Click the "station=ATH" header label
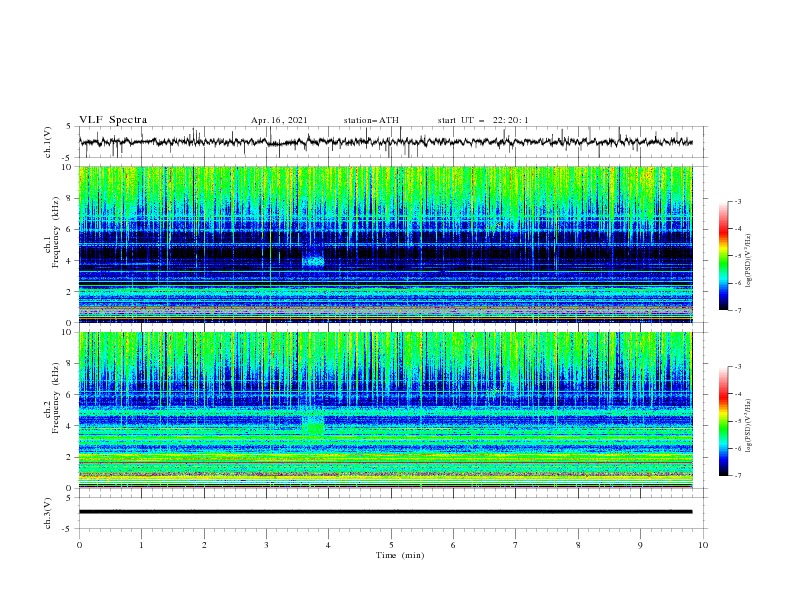The image size is (792, 612). click(x=371, y=120)
